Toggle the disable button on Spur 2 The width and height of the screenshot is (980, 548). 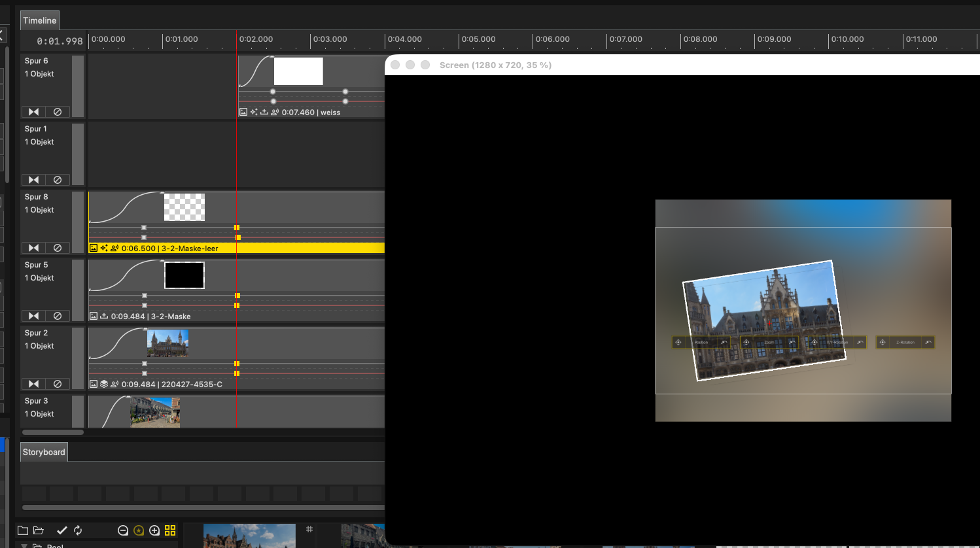58,384
